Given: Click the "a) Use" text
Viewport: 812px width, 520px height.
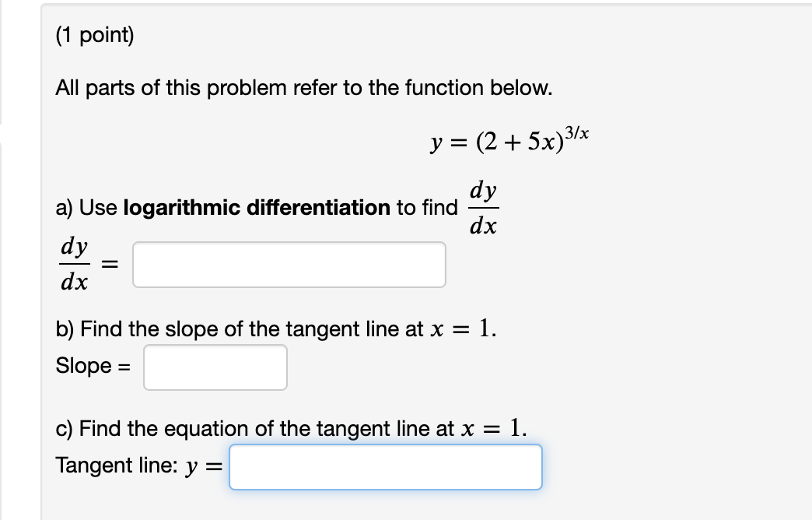Looking at the screenshot, I should click(x=86, y=208).
